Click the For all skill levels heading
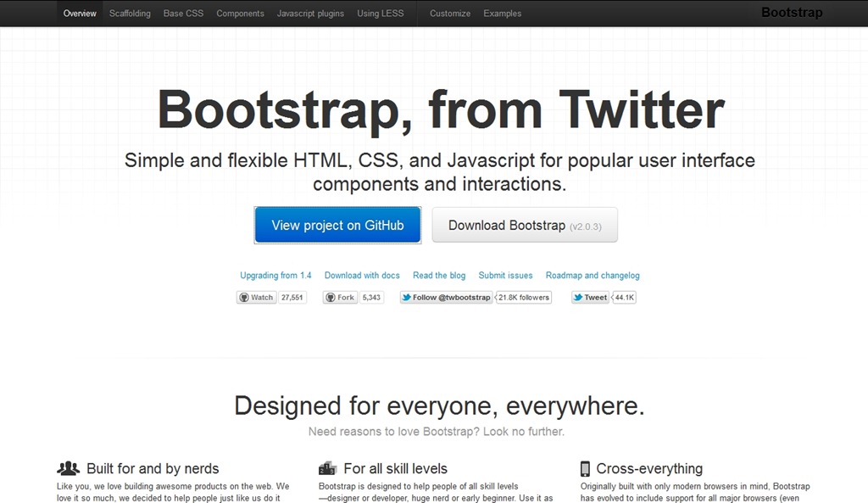The image size is (868, 503). [x=395, y=469]
